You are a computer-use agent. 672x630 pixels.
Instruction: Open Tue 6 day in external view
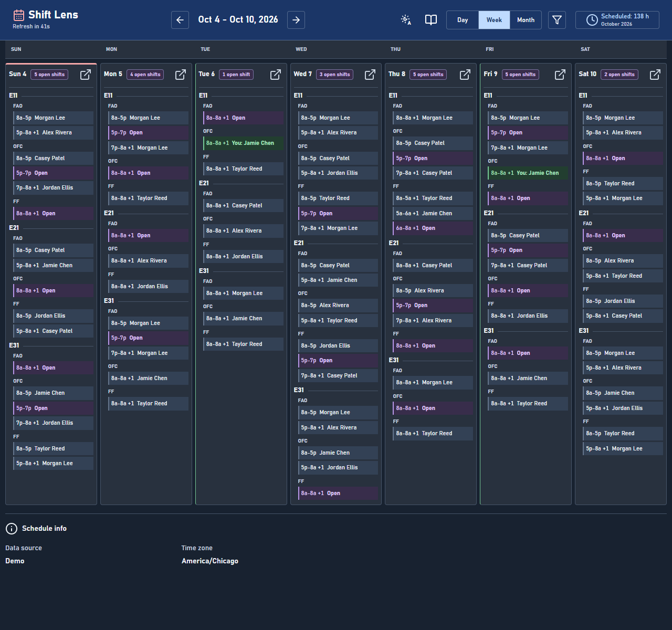click(x=276, y=75)
